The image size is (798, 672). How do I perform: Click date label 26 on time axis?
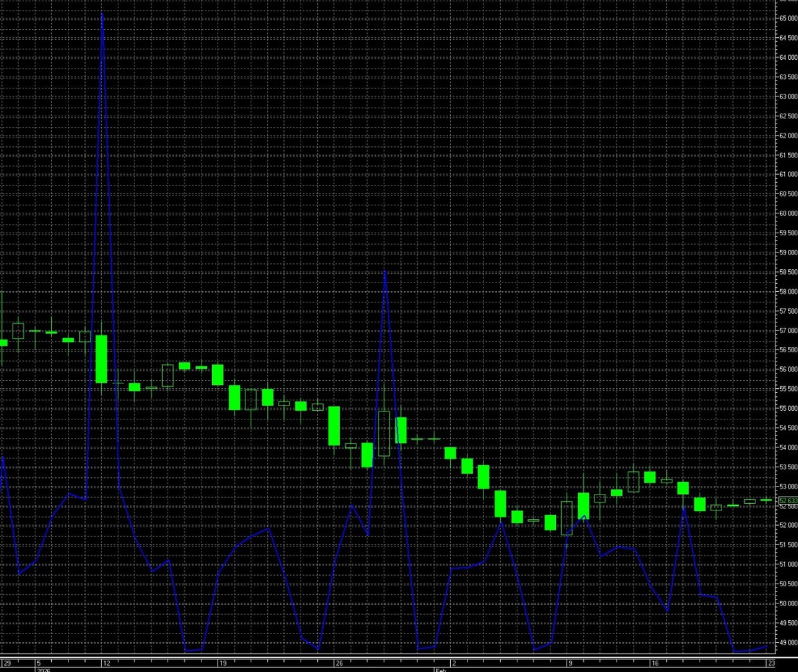[x=339, y=663]
